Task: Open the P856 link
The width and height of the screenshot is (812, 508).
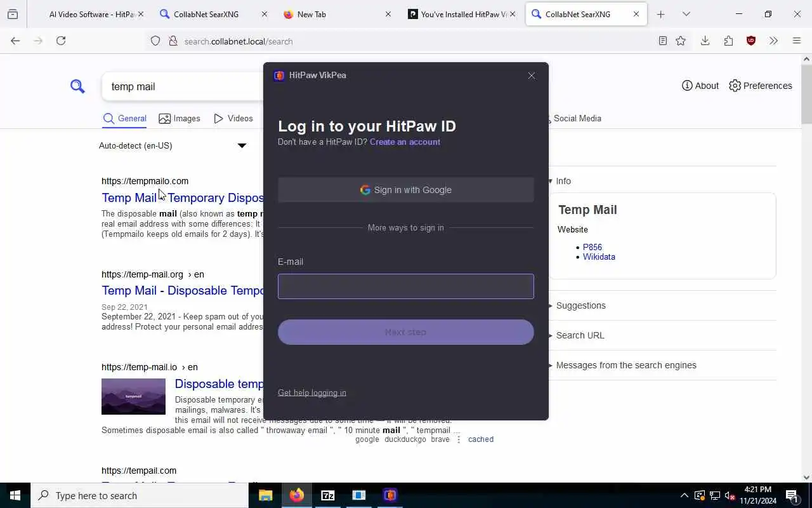Action: (593, 247)
